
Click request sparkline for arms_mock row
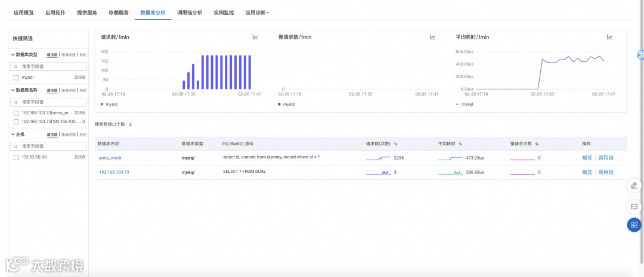pyautogui.click(x=378, y=158)
